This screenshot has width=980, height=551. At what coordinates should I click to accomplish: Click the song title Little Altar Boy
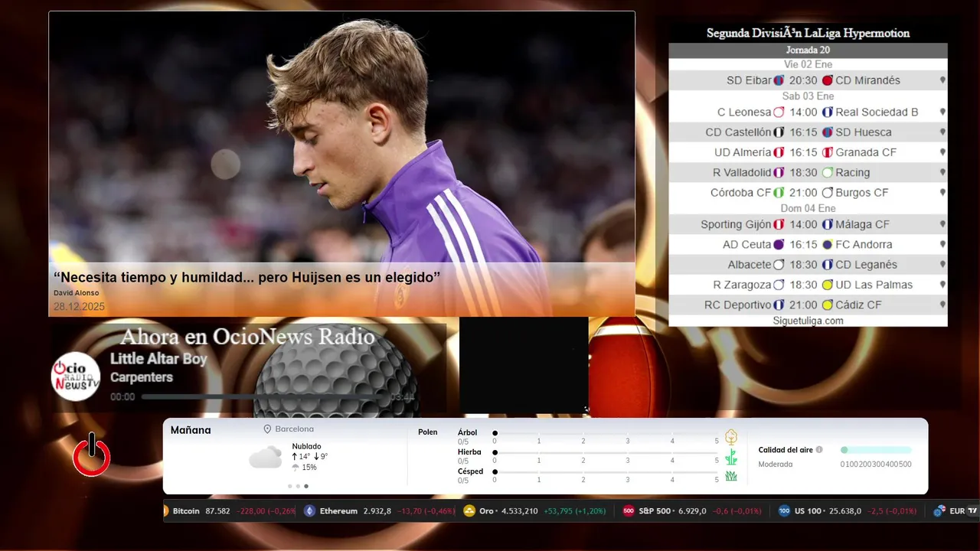(x=158, y=358)
